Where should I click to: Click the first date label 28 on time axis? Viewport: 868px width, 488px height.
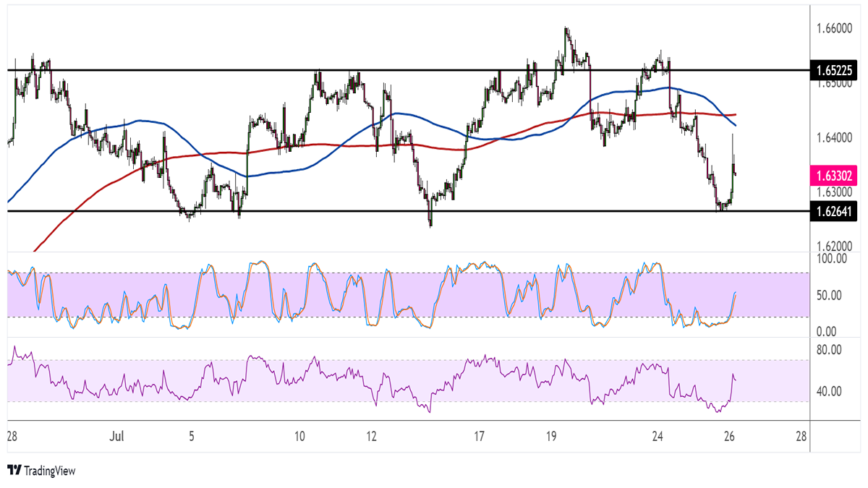coord(12,437)
